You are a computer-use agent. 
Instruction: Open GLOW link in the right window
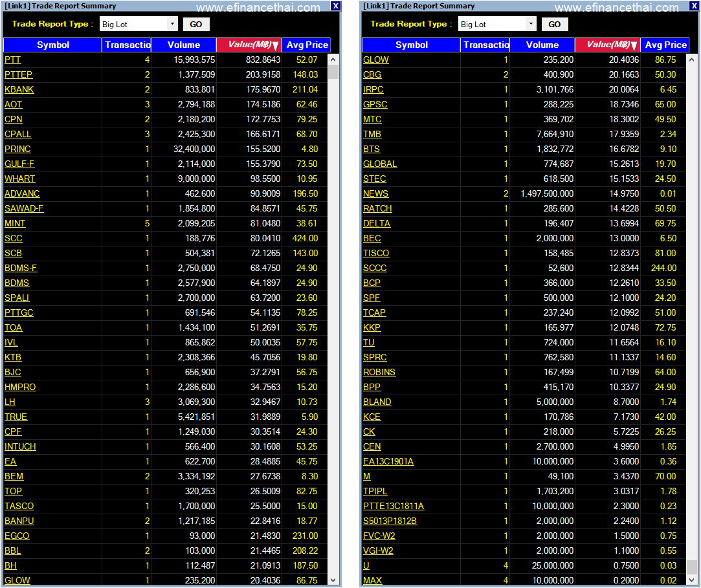point(376,60)
